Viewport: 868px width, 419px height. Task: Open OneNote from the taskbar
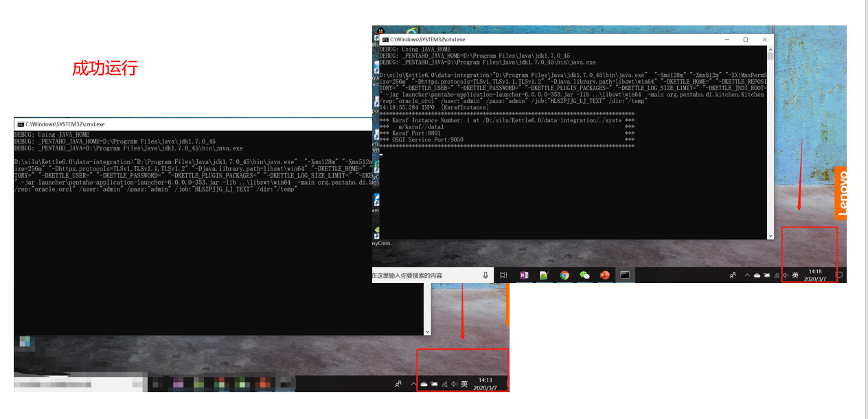coord(524,275)
